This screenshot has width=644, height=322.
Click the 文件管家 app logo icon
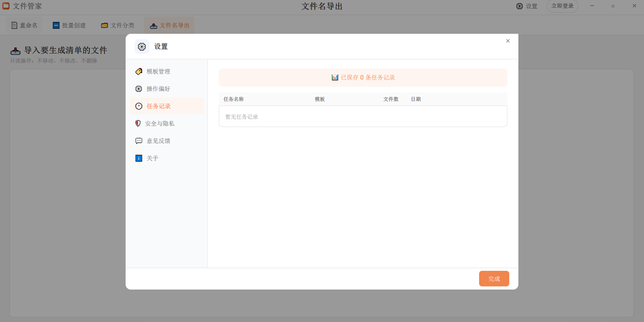click(6, 6)
